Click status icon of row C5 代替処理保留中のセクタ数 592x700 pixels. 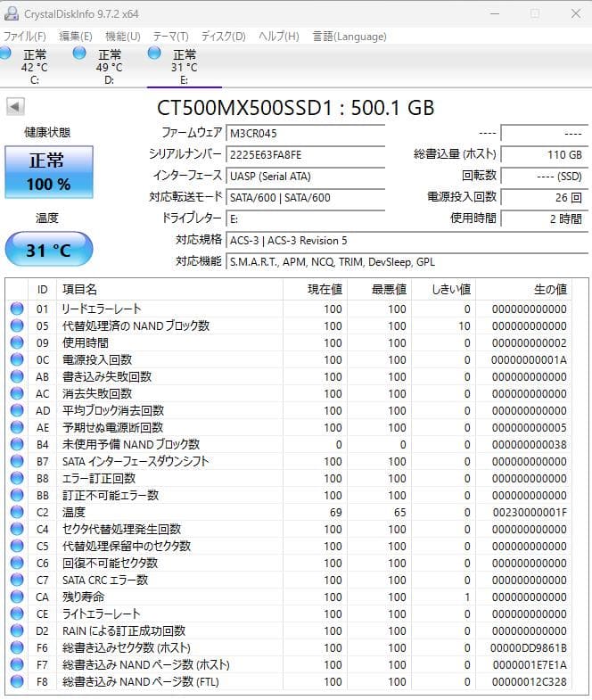[x=17, y=546]
